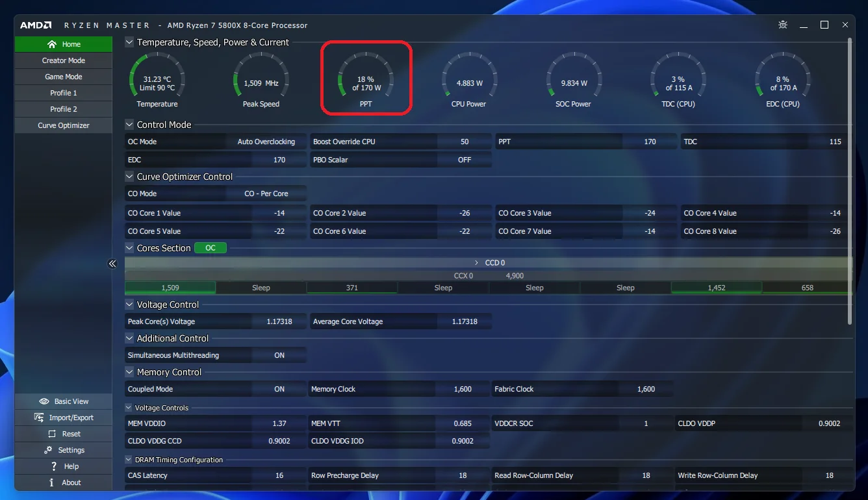Select Profile 2 in the sidebar
This screenshot has height=500, width=868.
click(64, 109)
